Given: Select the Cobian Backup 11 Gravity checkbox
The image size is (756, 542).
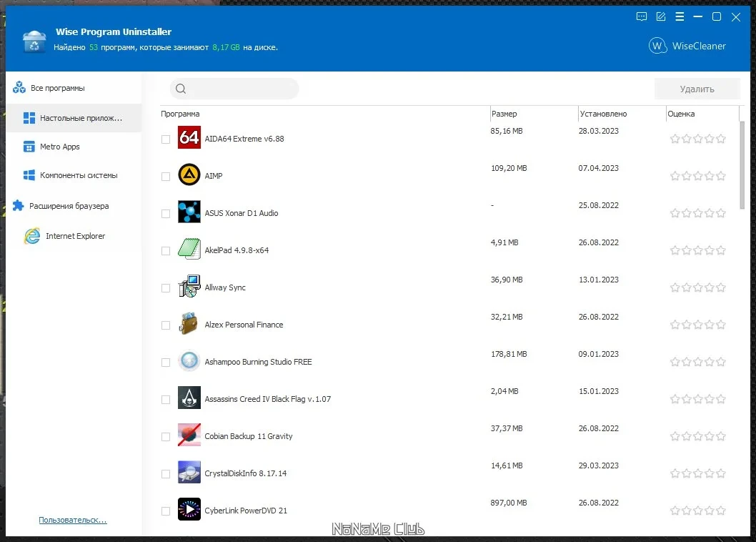Looking at the screenshot, I should pos(166,437).
